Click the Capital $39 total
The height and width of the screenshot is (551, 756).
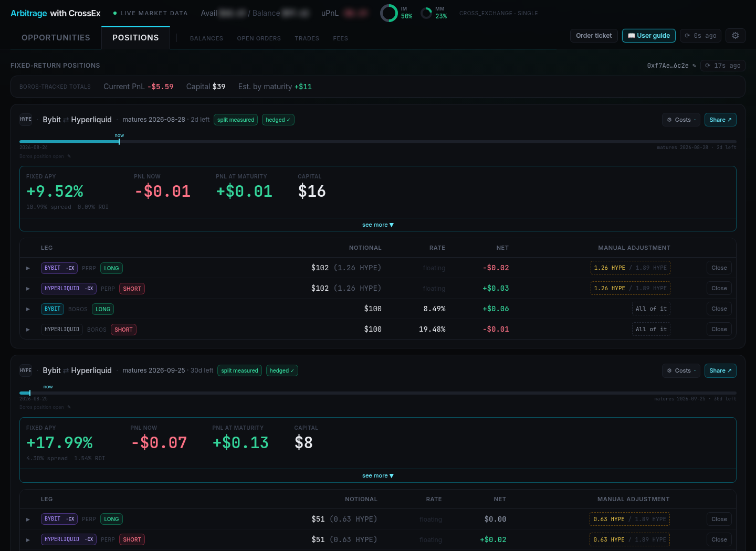point(206,87)
